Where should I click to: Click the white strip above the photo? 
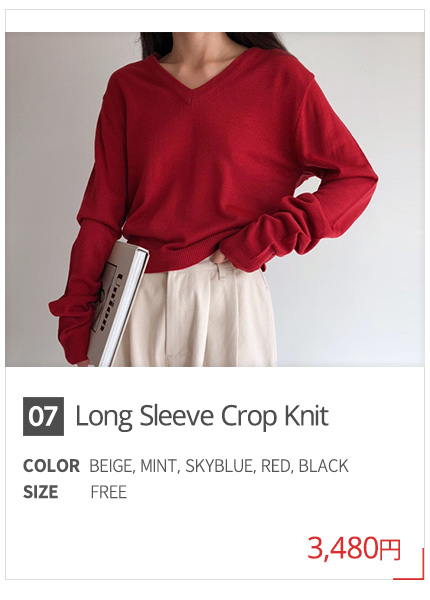click(x=215, y=21)
